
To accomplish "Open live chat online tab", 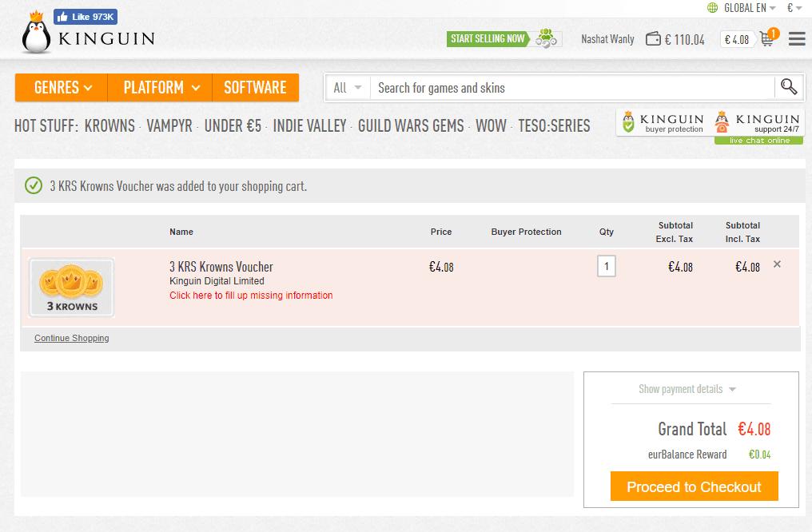I will [759, 141].
